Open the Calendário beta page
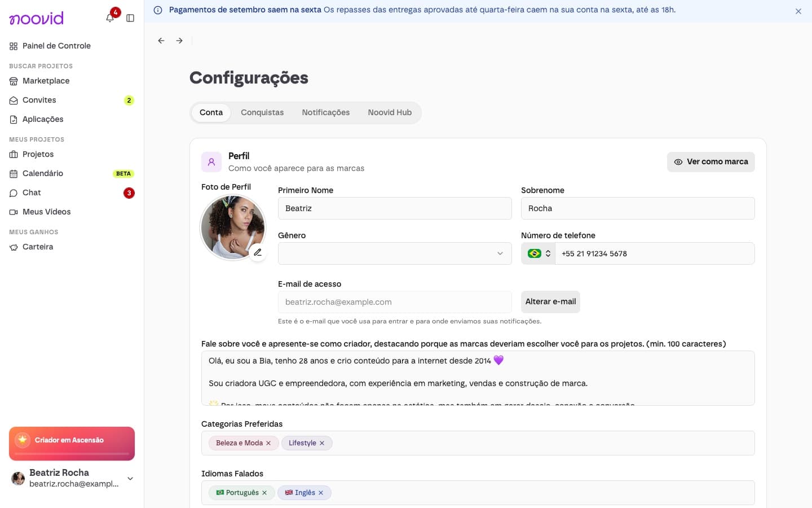The height and width of the screenshot is (508, 812). (x=72, y=173)
